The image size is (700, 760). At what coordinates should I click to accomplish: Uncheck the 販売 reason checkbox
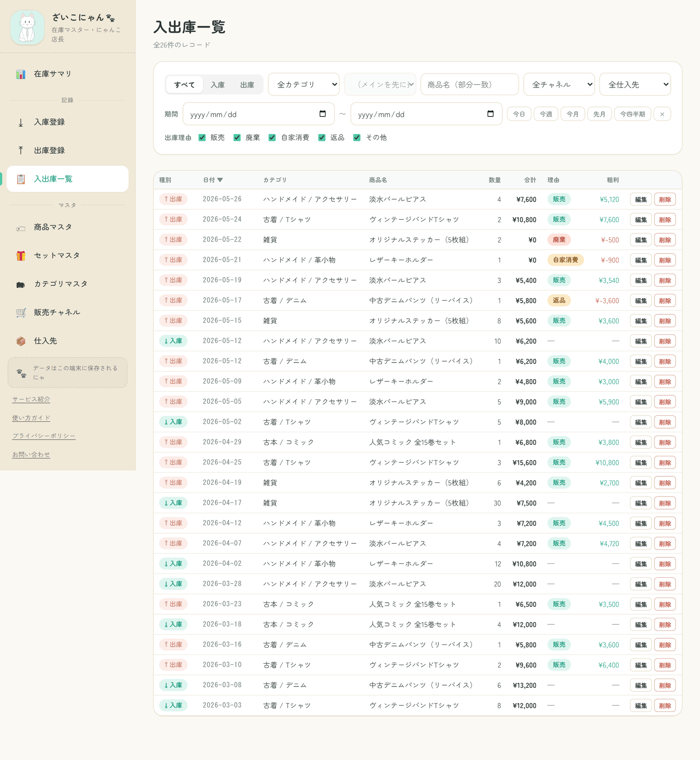coord(202,137)
